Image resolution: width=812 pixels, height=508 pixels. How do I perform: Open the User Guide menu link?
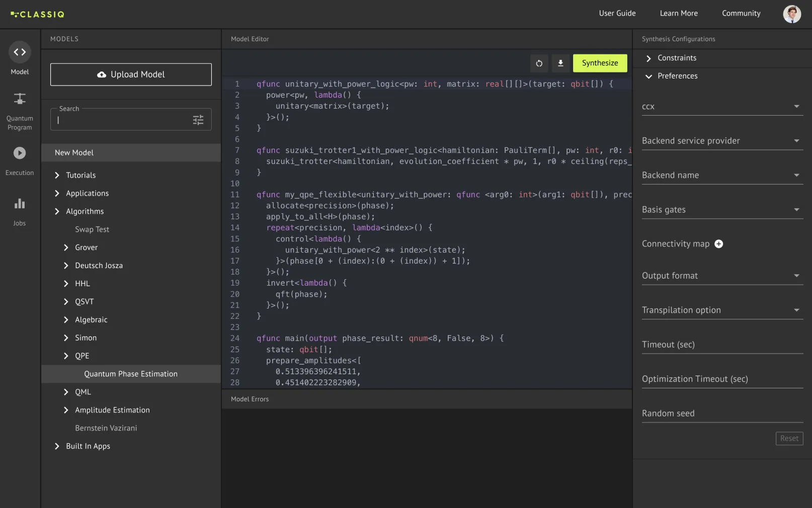(617, 14)
